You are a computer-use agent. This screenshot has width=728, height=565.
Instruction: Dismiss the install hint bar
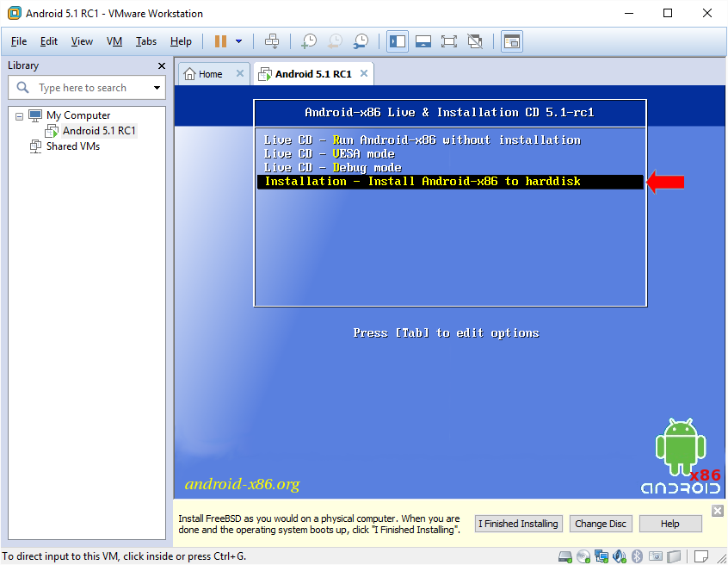pos(718,511)
